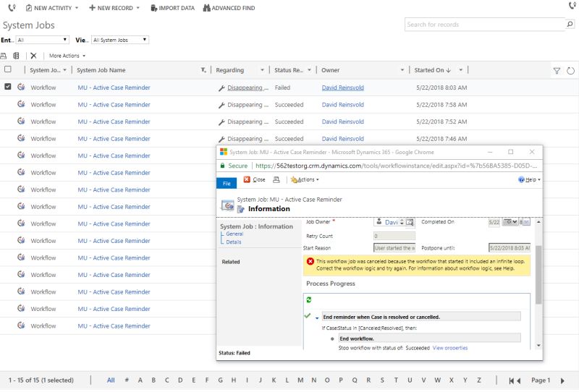Screen dimensions: 579x392
Task: Click popup vertical scrollbar thumb
Action: coord(538,275)
